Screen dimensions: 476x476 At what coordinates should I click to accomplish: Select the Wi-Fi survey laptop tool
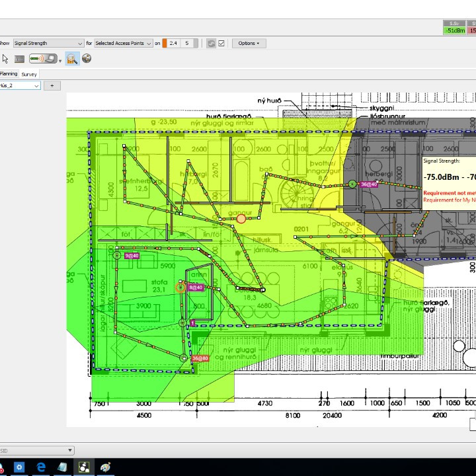pos(43,59)
